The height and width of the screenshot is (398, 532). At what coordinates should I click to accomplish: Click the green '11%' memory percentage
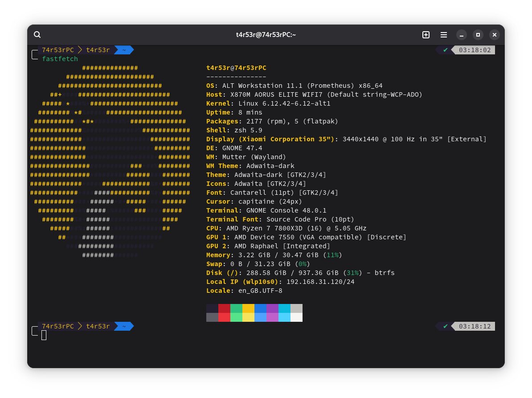tap(332, 255)
